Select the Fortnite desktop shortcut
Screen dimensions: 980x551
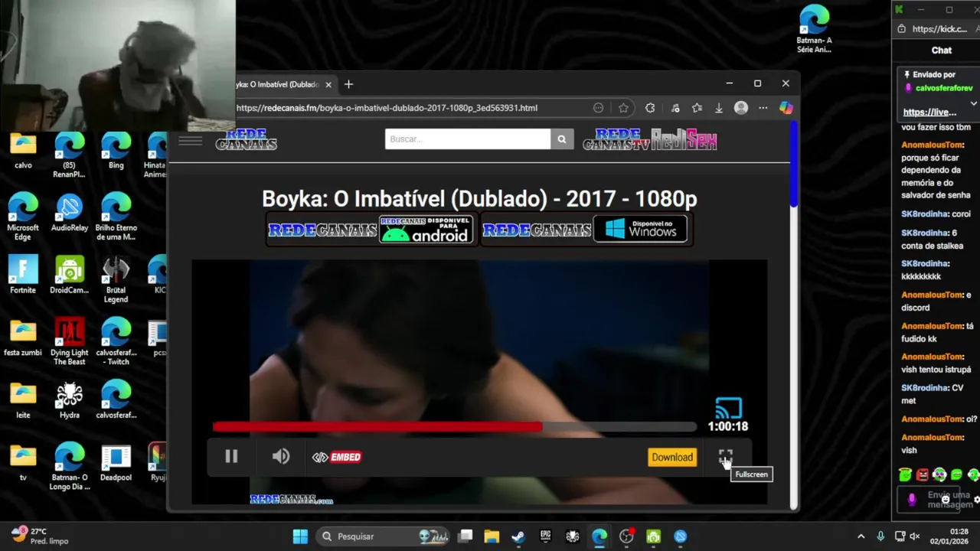pos(23,275)
